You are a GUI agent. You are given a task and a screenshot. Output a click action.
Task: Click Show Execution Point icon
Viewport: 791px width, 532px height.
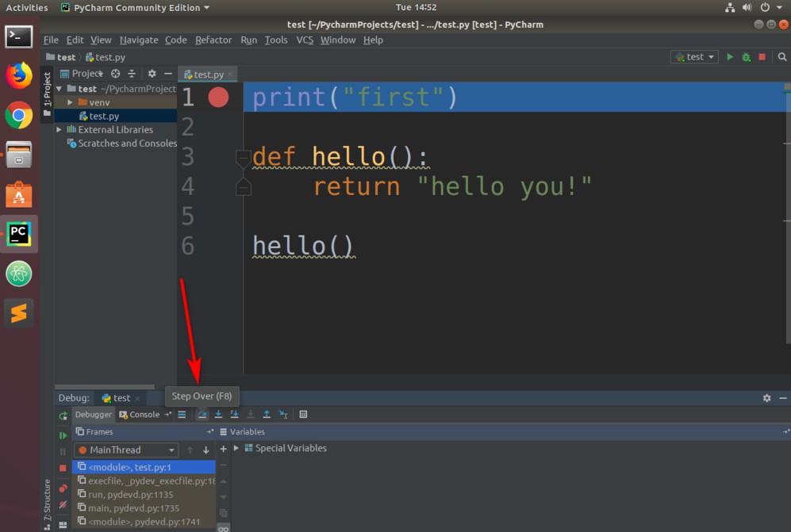pos(182,415)
